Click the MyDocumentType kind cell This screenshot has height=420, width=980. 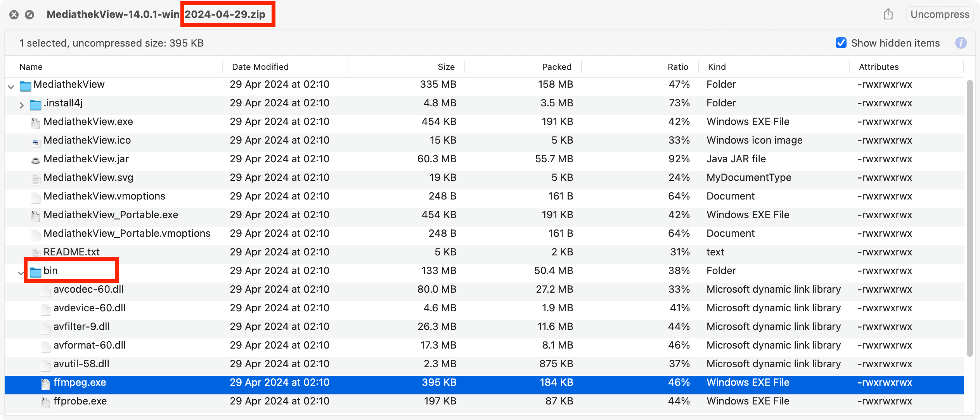coord(749,177)
